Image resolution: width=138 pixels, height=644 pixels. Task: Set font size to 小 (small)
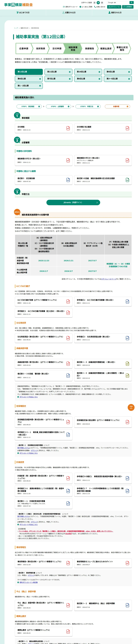(x=94, y=3)
